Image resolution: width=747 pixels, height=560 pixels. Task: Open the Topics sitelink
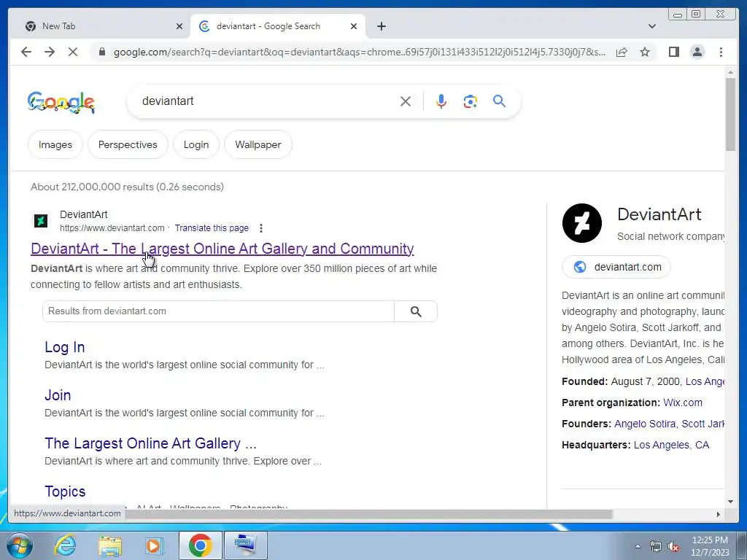pyautogui.click(x=65, y=491)
